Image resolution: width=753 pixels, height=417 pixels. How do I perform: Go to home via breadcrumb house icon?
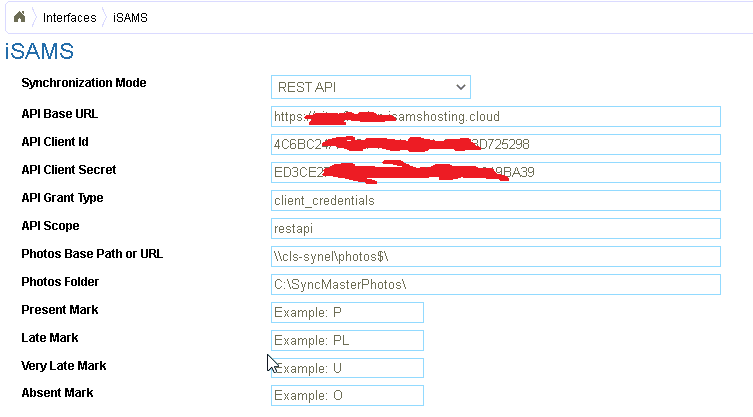(x=19, y=17)
